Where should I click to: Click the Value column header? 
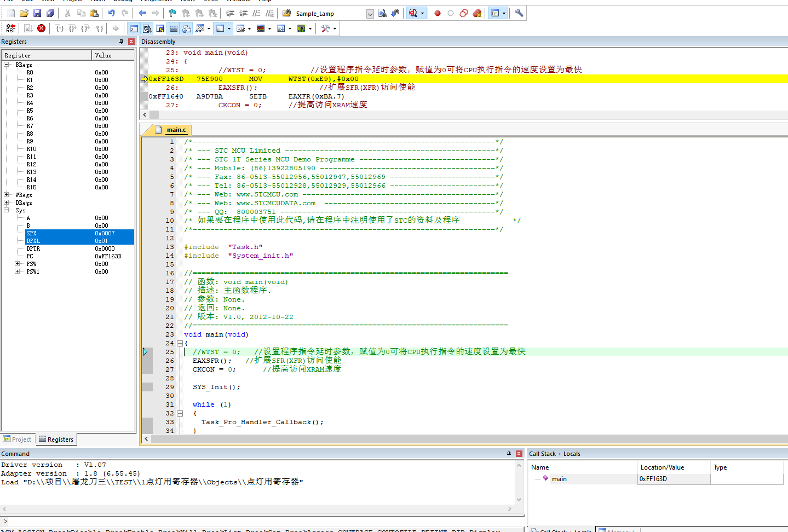pyautogui.click(x=113, y=55)
